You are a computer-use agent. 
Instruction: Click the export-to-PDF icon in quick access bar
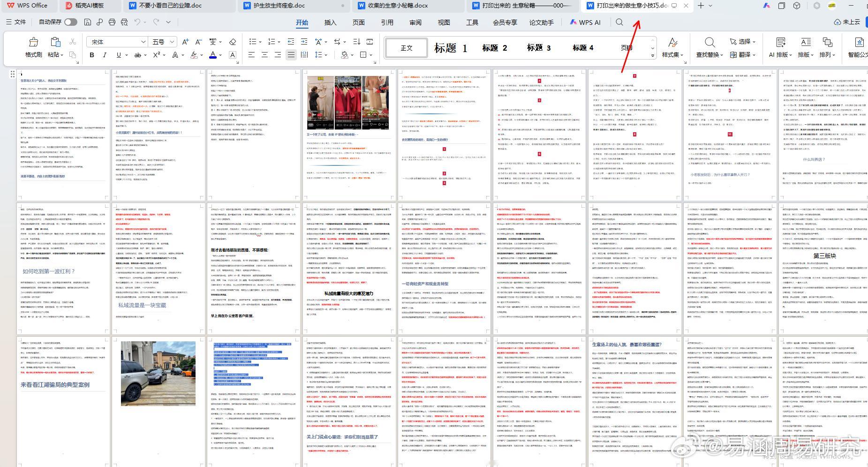pos(99,22)
